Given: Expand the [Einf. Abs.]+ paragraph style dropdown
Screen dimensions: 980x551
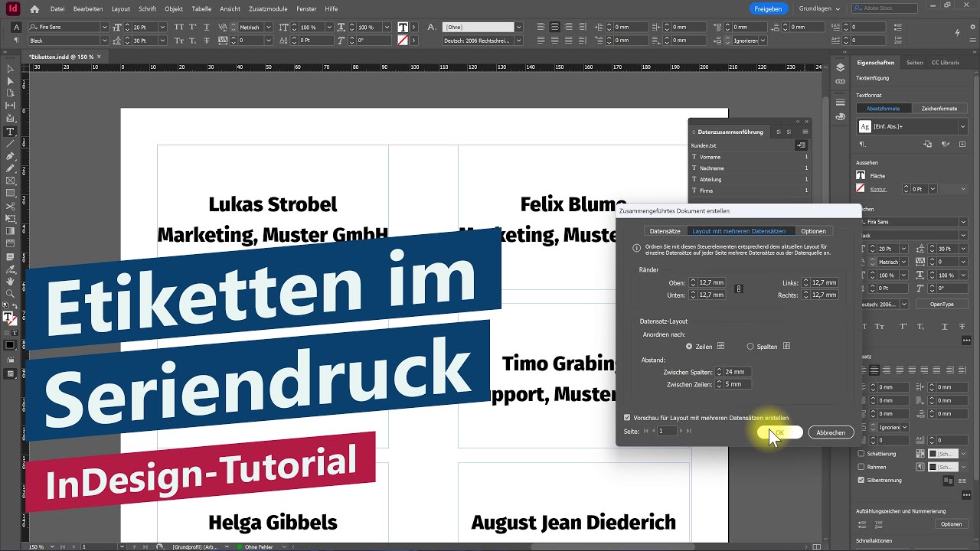Looking at the screenshot, I should pyautogui.click(x=962, y=126).
